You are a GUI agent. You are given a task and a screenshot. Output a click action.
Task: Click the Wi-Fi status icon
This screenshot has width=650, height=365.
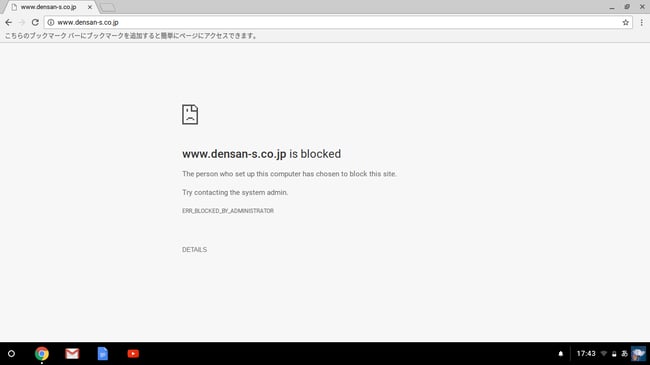click(604, 354)
